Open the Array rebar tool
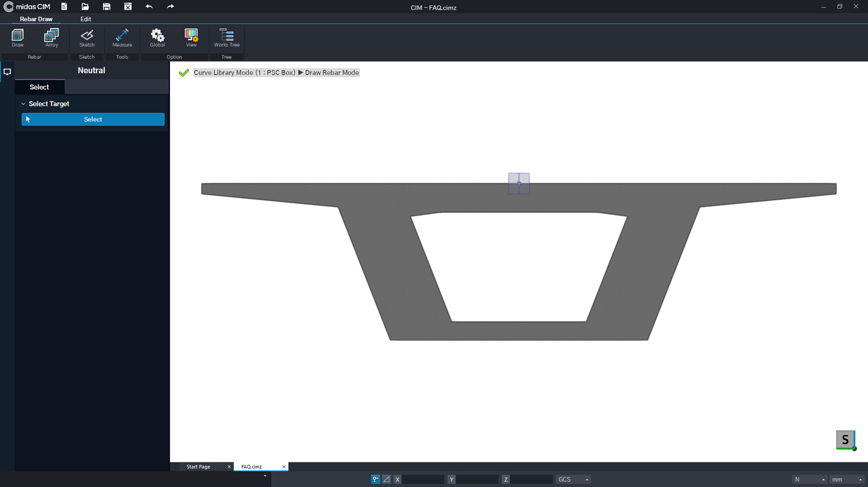 click(x=52, y=38)
